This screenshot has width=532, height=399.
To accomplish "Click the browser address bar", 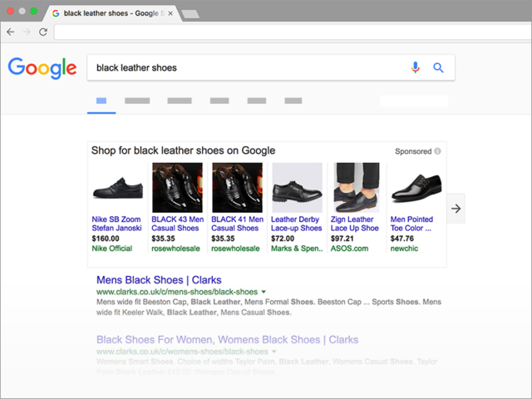I will (293, 32).
